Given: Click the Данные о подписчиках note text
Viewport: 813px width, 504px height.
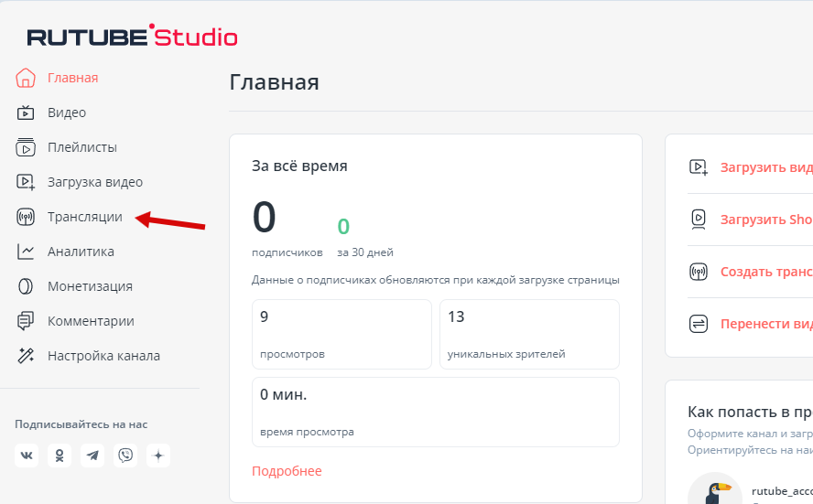Looking at the screenshot, I should [436, 280].
